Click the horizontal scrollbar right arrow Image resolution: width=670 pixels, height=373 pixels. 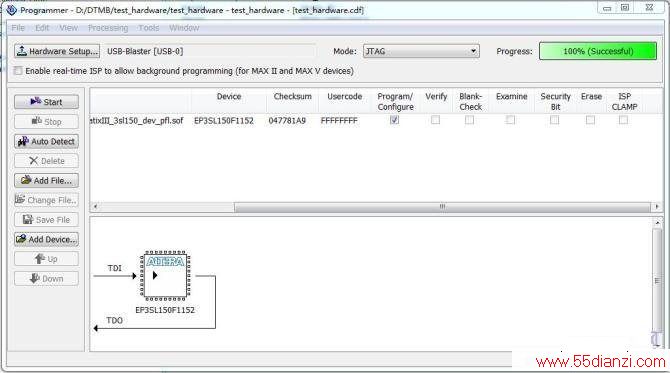[657, 207]
